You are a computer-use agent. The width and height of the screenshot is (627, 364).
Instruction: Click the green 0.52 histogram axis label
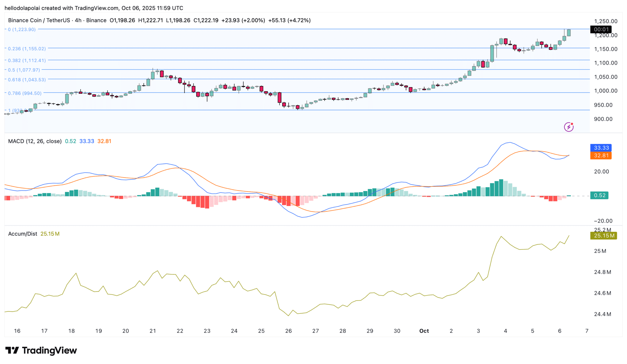tap(599, 195)
